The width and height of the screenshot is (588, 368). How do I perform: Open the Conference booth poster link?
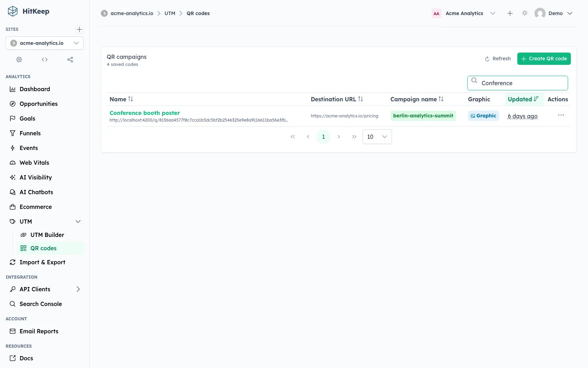(x=145, y=113)
